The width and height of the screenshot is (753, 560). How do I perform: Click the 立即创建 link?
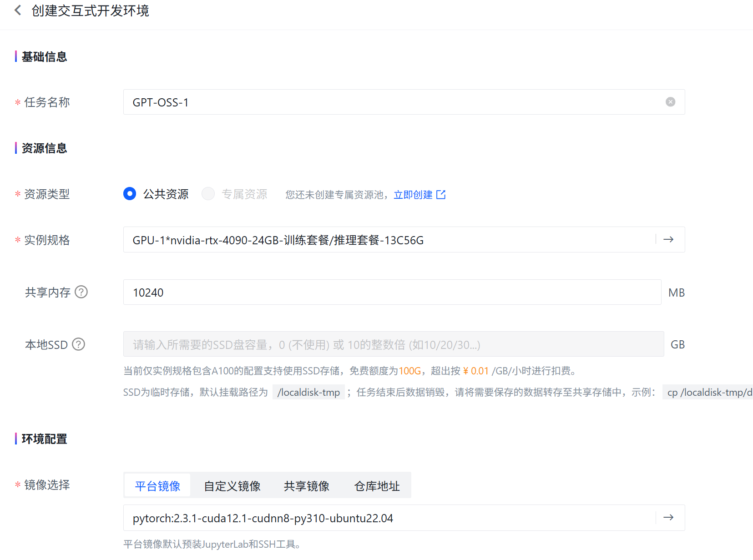[x=413, y=195]
